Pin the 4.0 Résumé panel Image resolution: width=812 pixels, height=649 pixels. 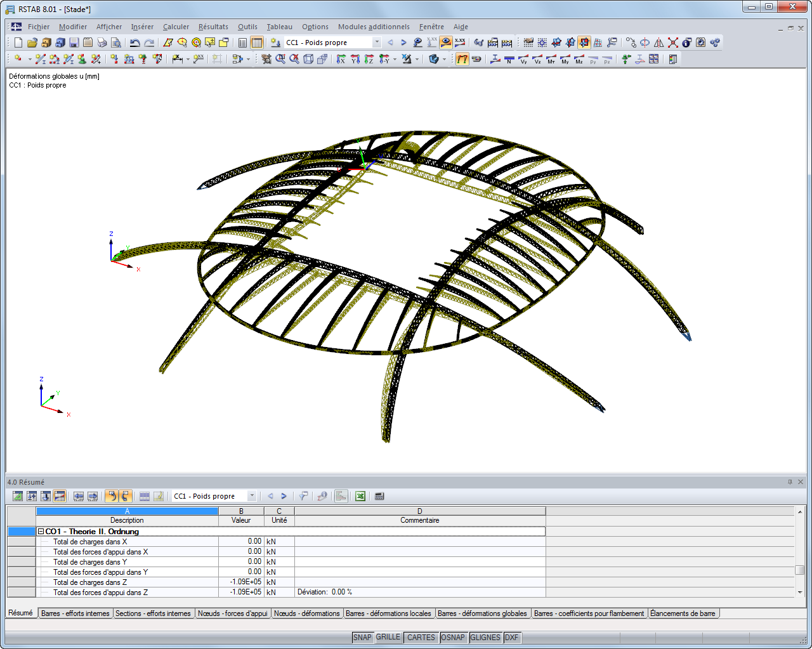790,482
